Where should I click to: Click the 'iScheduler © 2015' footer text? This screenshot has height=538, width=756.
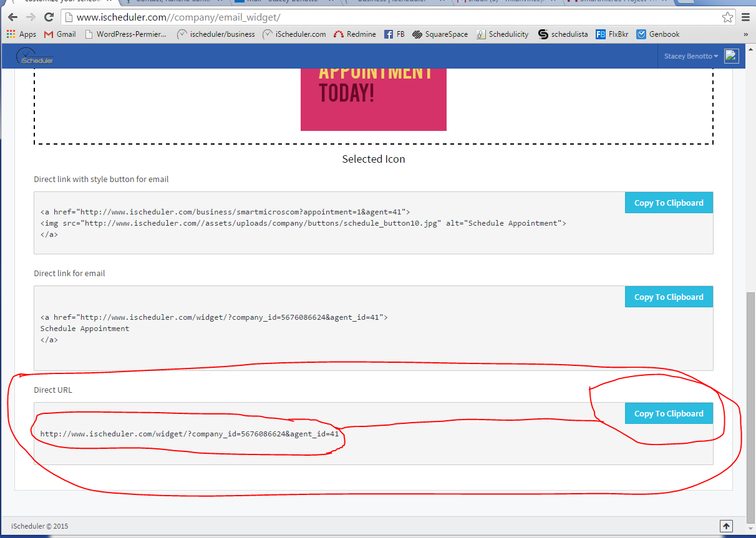coord(40,526)
